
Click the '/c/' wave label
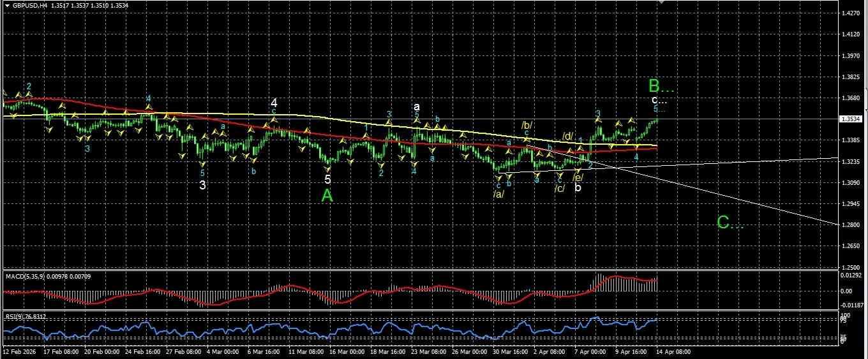tap(560, 188)
